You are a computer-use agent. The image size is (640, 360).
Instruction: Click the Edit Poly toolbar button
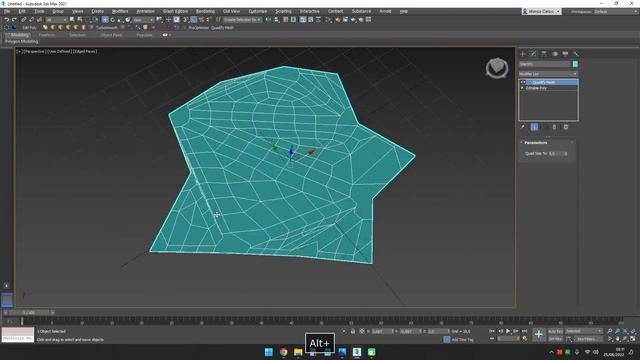(29, 28)
